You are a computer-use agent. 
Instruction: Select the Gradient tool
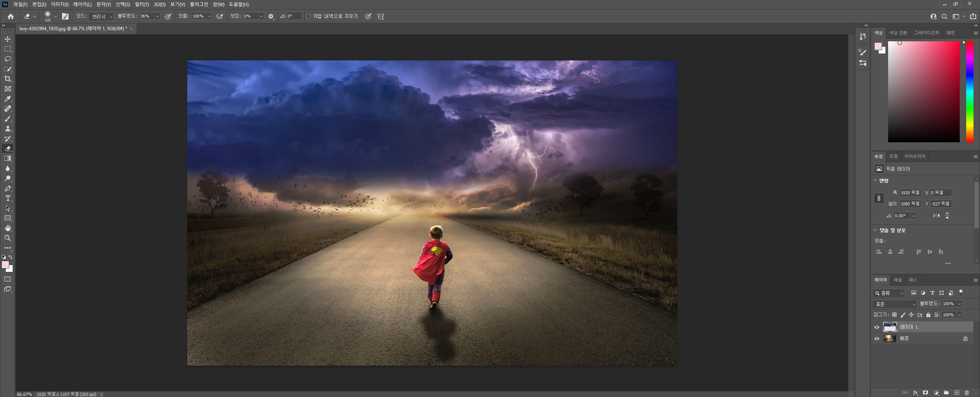tap(8, 158)
